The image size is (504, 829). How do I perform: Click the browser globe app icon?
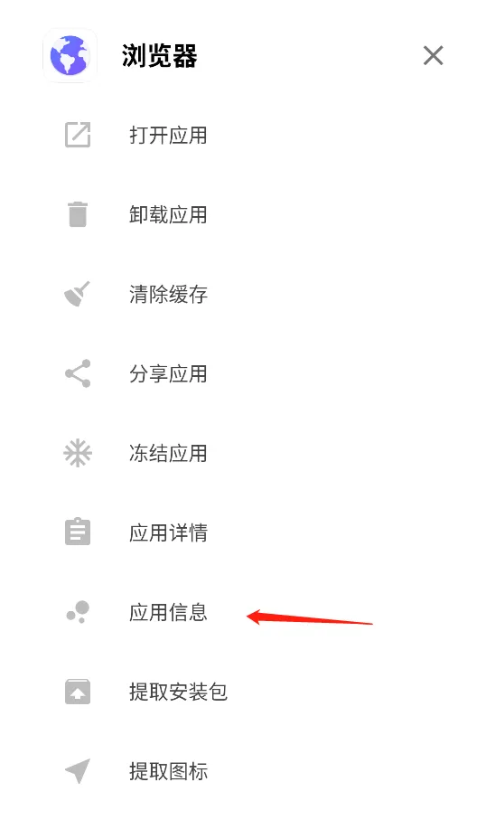[x=70, y=55]
